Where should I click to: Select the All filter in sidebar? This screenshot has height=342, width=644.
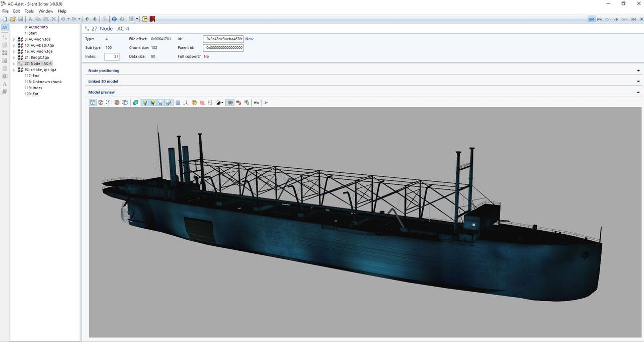click(x=5, y=28)
